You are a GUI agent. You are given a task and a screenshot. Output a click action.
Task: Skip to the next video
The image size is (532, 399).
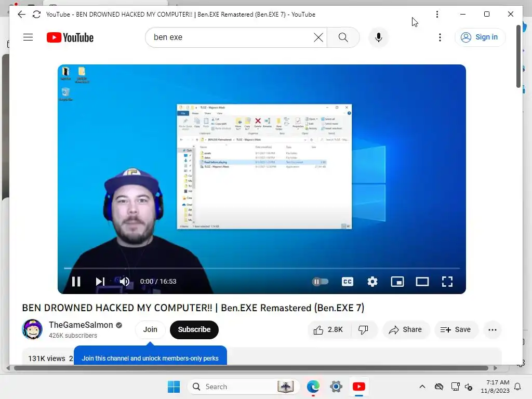pos(100,282)
